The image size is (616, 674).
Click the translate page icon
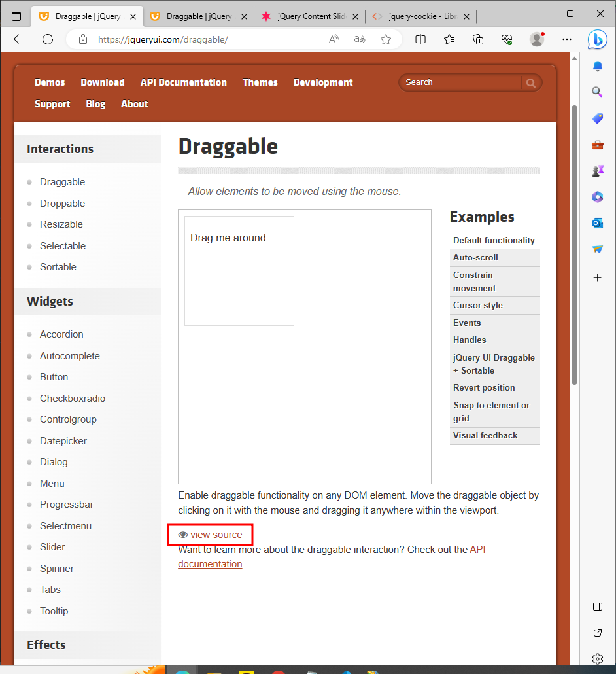pyautogui.click(x=360, y=39)
